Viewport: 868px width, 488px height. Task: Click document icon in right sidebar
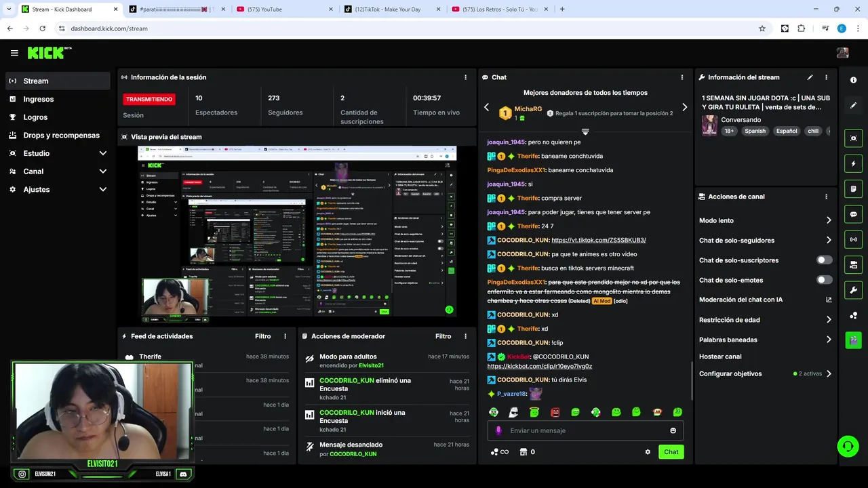coord(853,188)
